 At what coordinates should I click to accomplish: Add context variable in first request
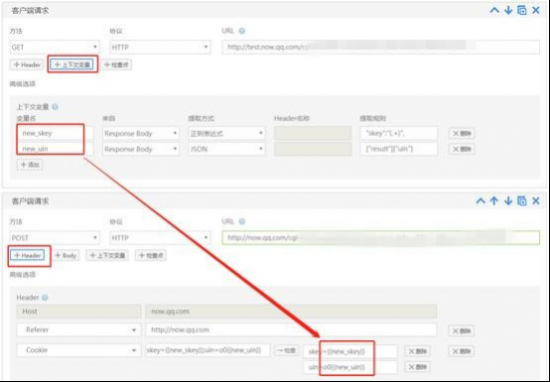72,65
